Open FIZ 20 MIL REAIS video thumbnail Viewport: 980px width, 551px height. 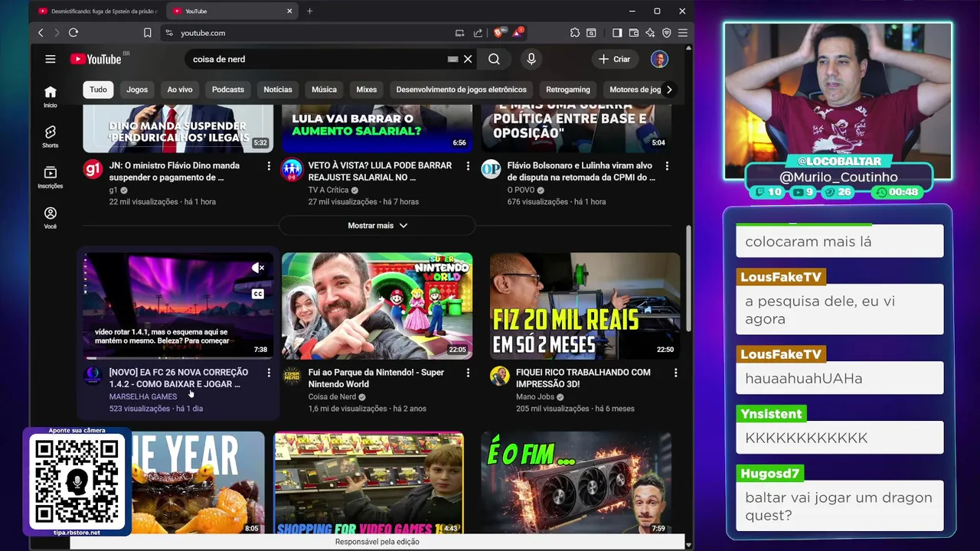click(585, 306)
